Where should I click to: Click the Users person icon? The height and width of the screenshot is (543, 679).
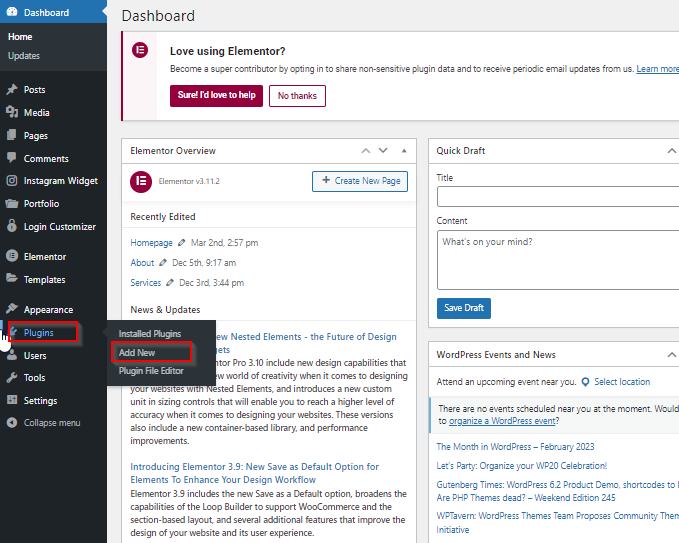pos(12,356)
